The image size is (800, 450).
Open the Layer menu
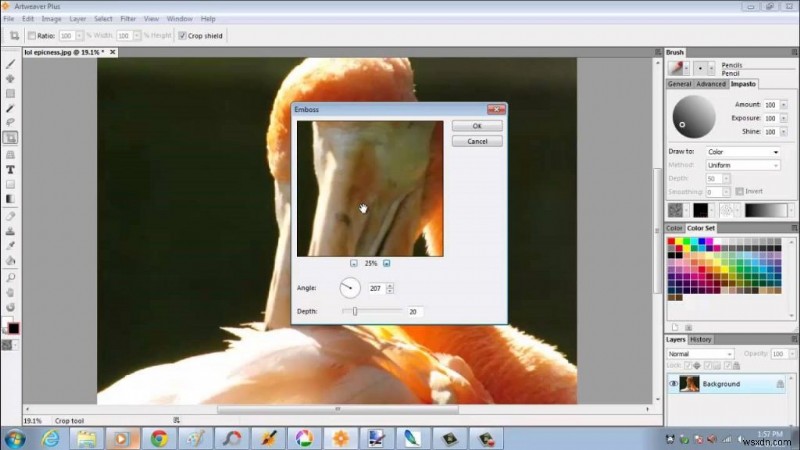pyautogui.click(x=78, y=19)
